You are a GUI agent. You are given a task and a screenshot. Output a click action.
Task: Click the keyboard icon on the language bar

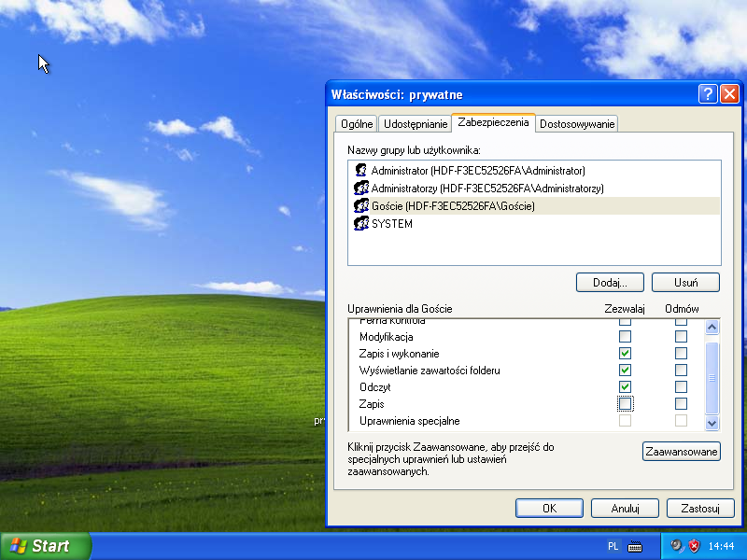point(636,546)
